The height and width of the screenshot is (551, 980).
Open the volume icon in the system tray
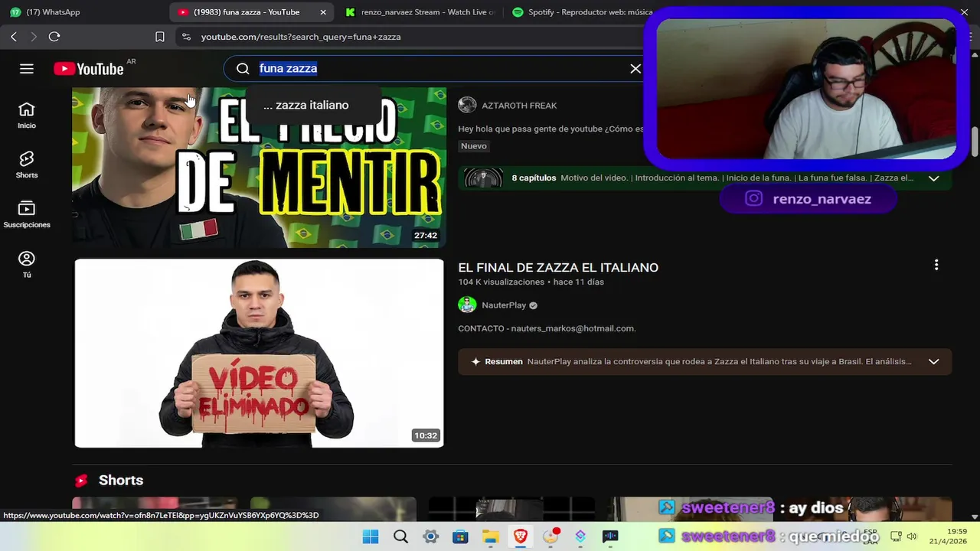point(912,536)
